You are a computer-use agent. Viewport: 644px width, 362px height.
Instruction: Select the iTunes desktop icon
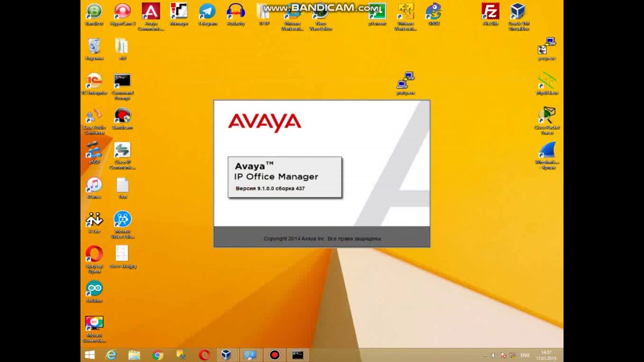[x=94, y=188]
